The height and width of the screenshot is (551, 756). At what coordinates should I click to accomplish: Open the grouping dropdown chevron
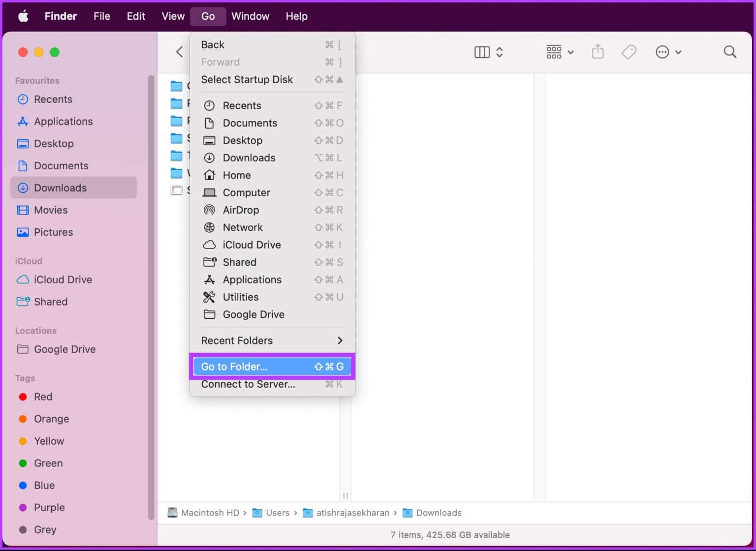coord(571,52)
